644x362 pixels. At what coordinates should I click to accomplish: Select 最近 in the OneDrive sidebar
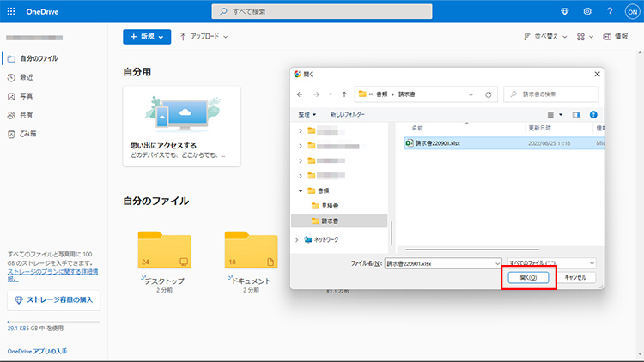(x=27, y=77)
